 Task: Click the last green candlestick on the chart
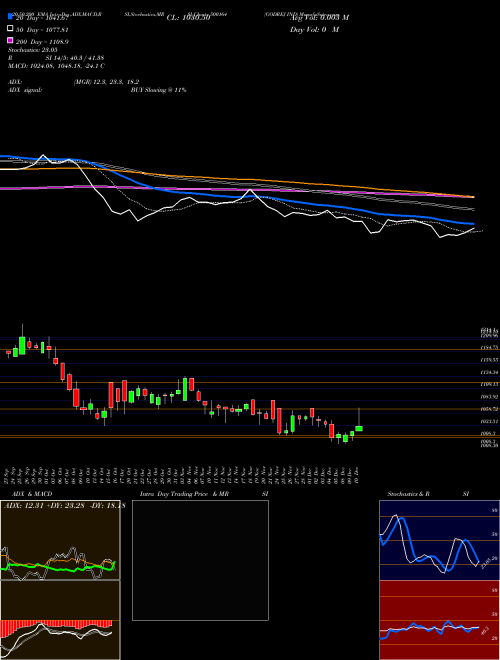(x=359, y=428)
